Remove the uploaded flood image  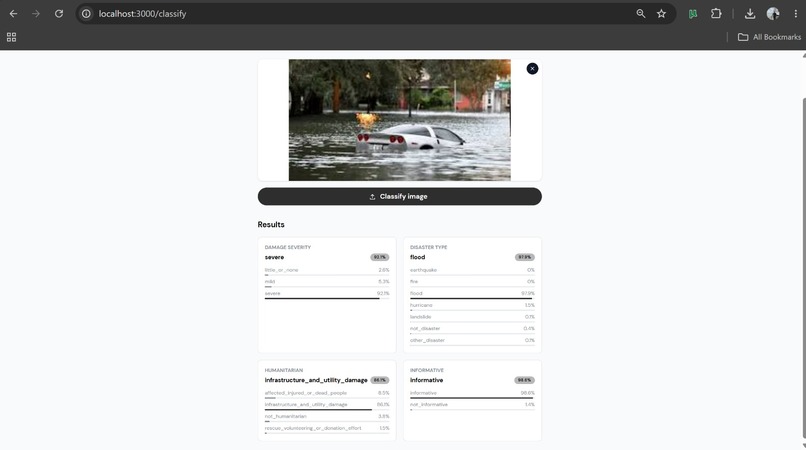[532, 68]
